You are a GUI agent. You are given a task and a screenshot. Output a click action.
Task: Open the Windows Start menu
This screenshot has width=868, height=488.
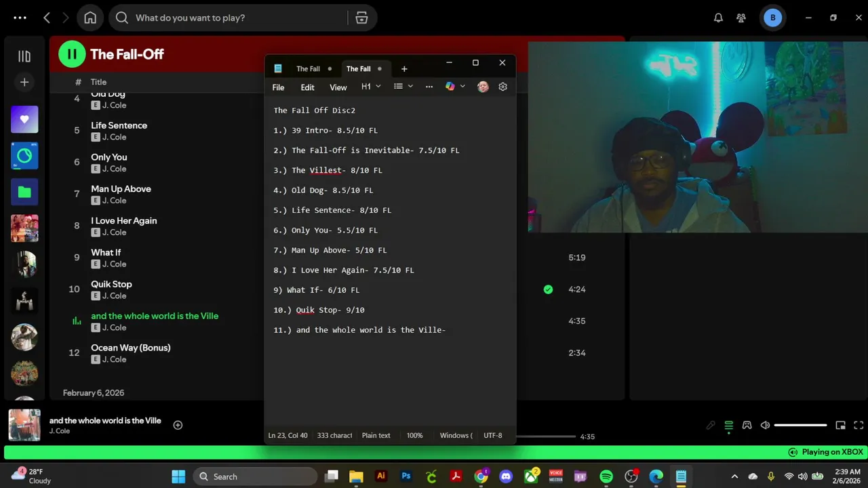click(x=178, y=476)
